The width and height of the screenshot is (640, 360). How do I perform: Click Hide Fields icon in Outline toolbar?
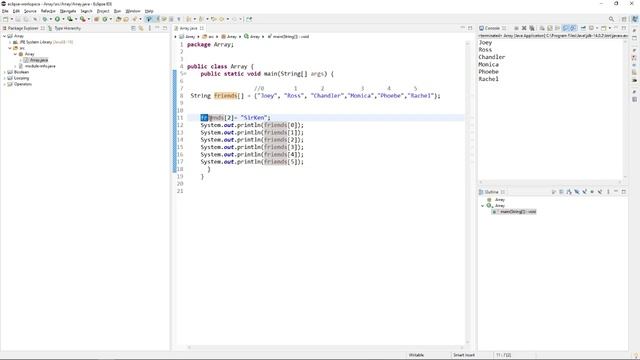(x=577, y=192)
